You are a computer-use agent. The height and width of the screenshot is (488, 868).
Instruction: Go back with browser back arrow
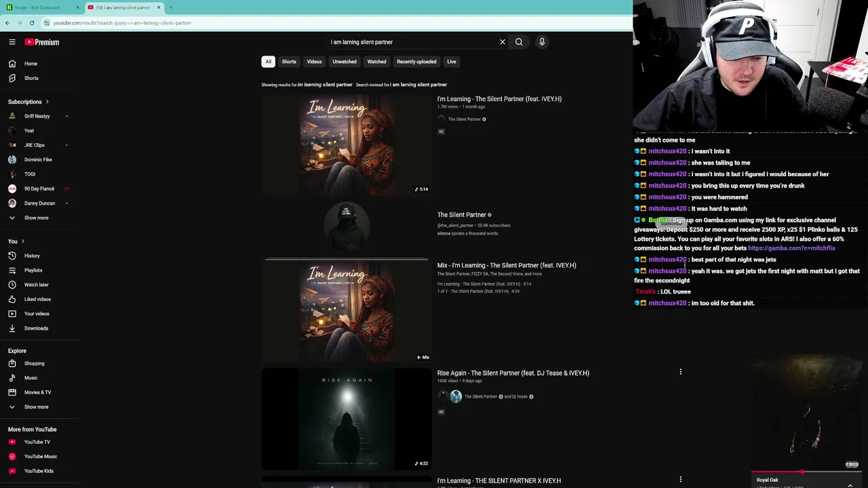[7, 23]
